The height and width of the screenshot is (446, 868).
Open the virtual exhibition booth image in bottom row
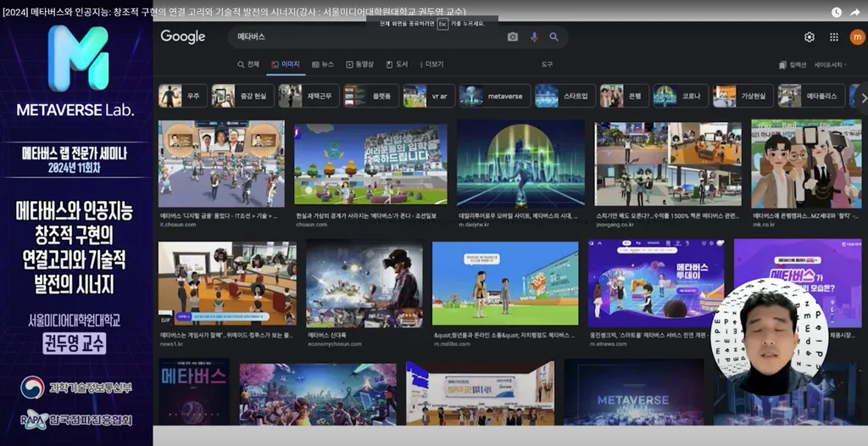(481, 393)
